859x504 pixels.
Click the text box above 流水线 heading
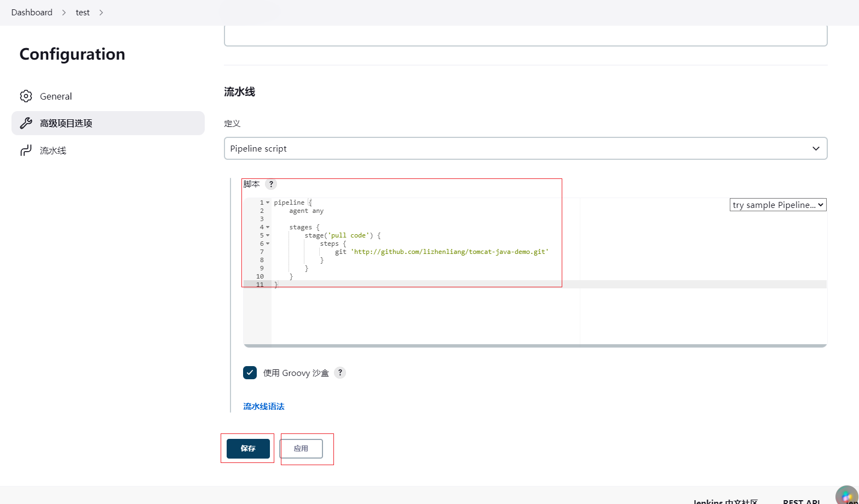(x=526, y=36)
